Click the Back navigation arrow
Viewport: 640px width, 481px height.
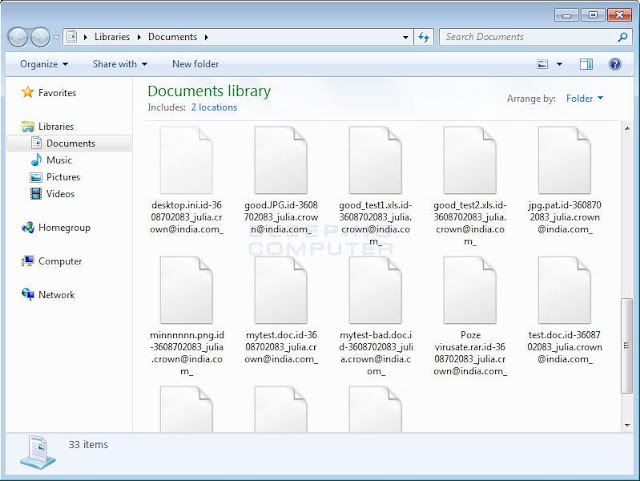click(18, 37)
